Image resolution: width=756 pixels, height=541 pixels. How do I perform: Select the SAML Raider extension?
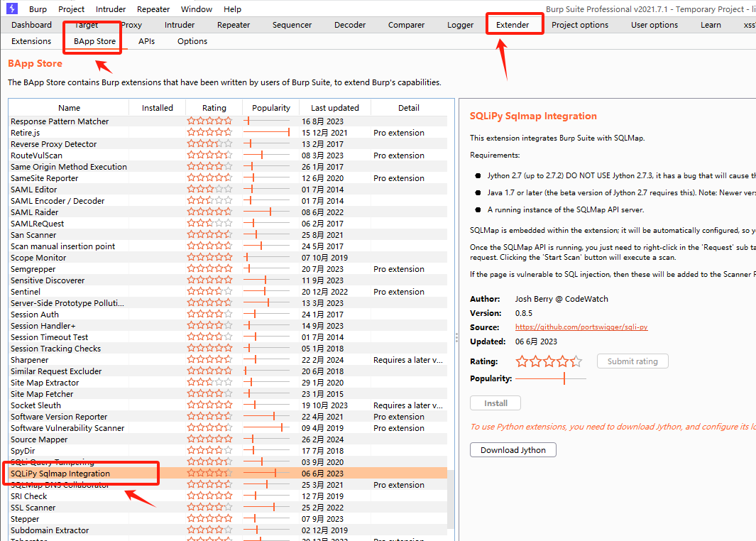click(x=228, y=212)
